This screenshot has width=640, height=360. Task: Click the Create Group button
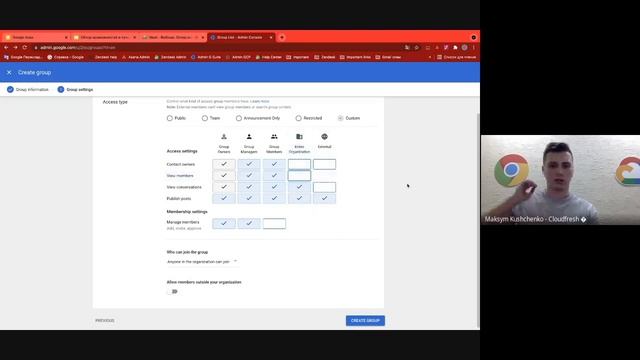tap(365, 320)
